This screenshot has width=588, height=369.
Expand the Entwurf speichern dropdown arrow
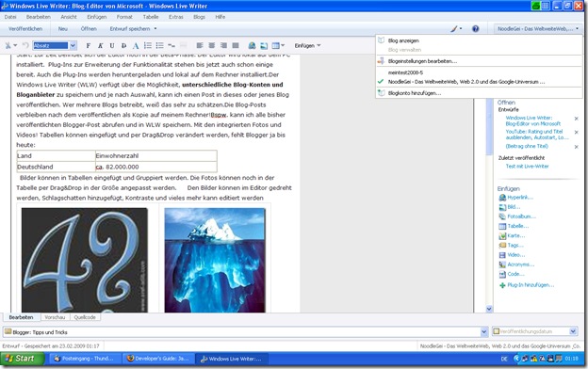pos(155,29)
